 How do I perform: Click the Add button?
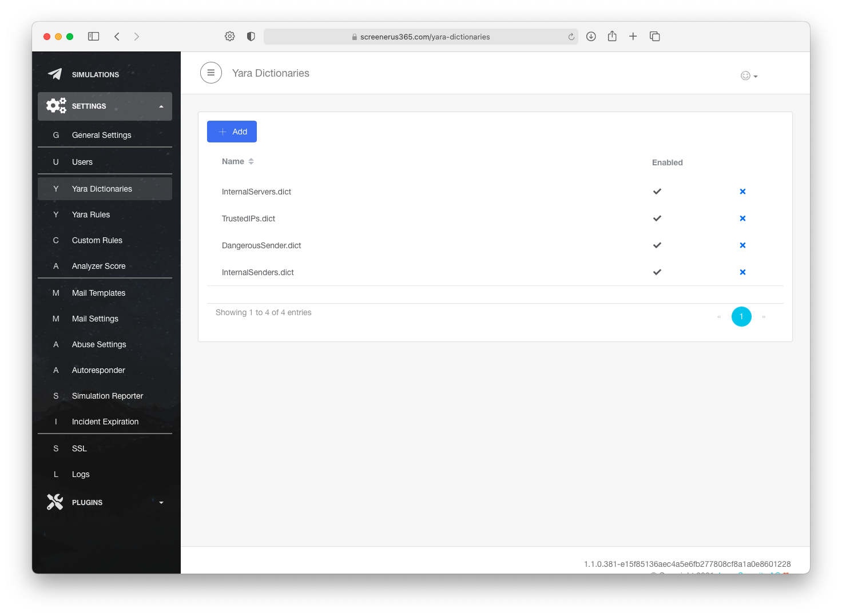coord(232,132)
